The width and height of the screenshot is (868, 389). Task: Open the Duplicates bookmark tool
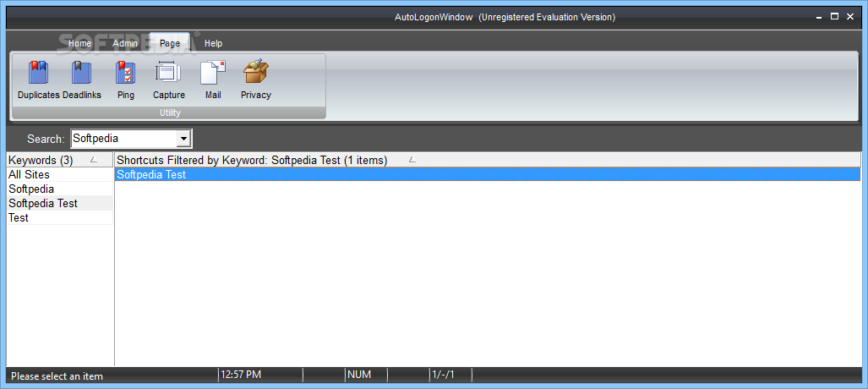[38, 80]
